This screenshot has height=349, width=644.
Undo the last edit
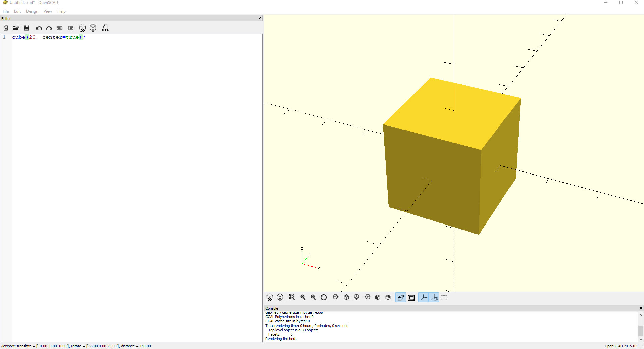[39, 28]
